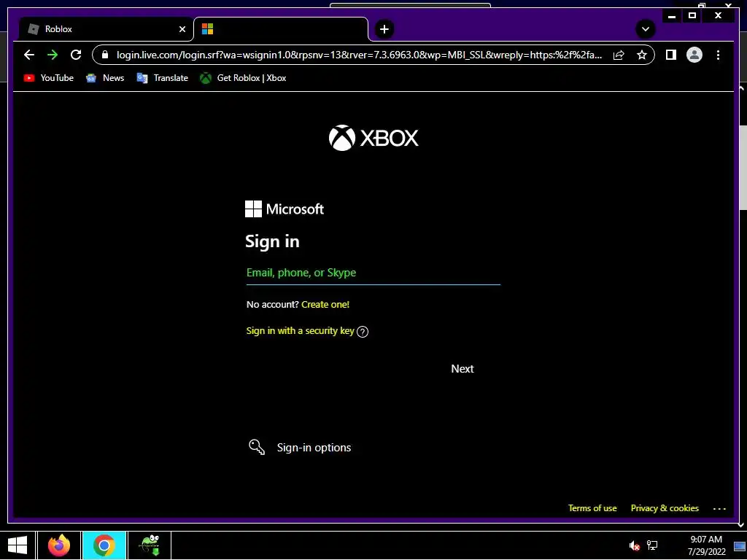The height and width of the screenshot is (560, 747).
Task: Maximize the Chrome window
Action: [692, 16]
